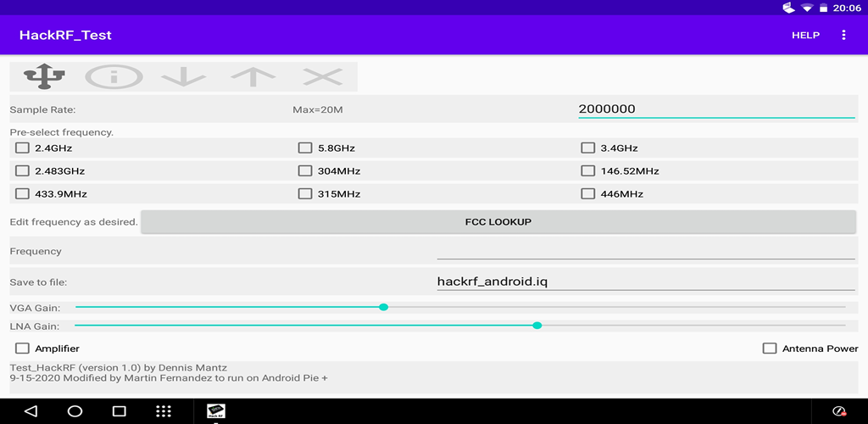Check the 446MHz frequency box
This screenshot has width=868, height=424.
pyautogui.click(x=588, y=193)
